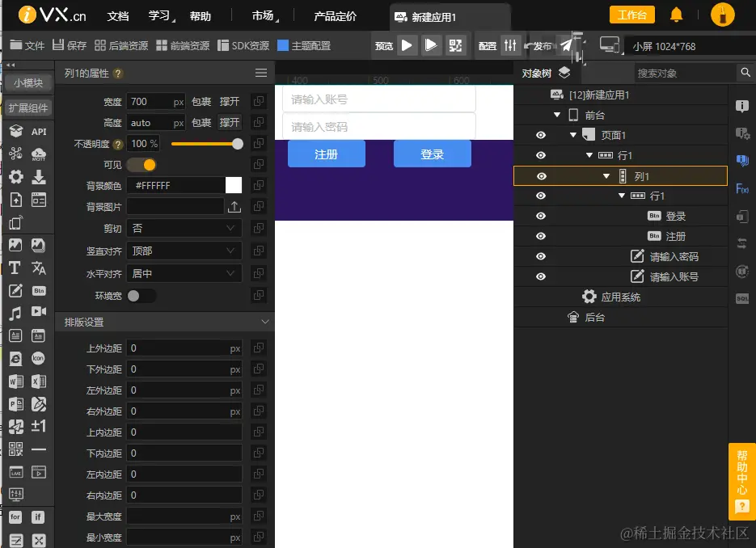Viewport: 756px width, 548px height.
Task: Click the user avatar icon
Action: (x=722, y=15)
